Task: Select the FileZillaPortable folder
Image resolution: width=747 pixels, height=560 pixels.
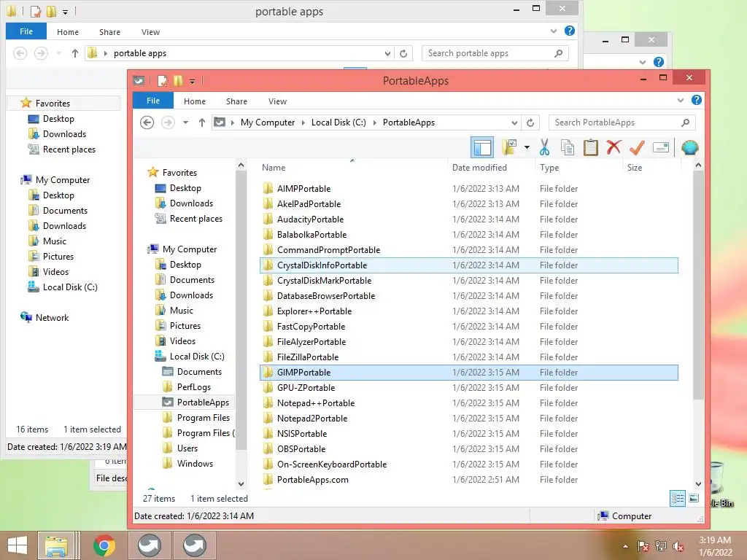Action: pos(469,357)
